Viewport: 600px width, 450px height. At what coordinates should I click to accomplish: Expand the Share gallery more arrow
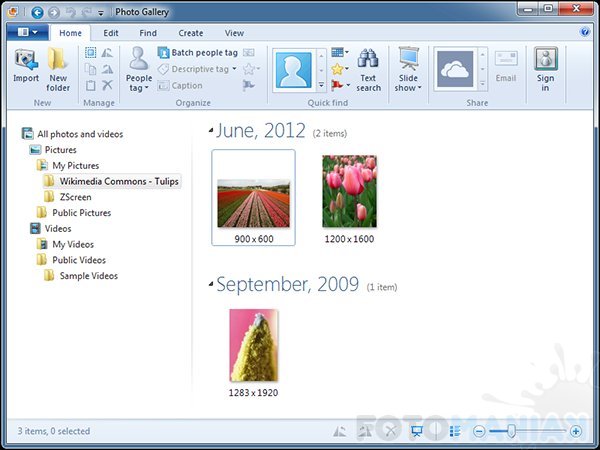click(483, 84)
